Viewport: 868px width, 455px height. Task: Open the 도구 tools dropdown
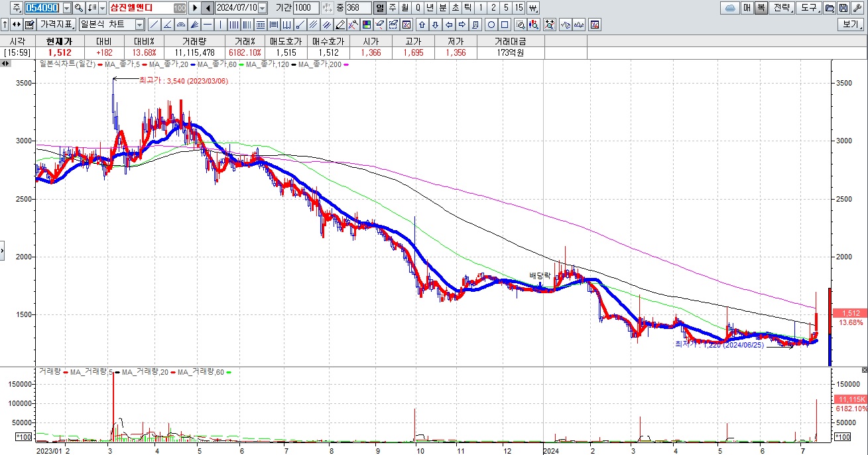point(810,8)
